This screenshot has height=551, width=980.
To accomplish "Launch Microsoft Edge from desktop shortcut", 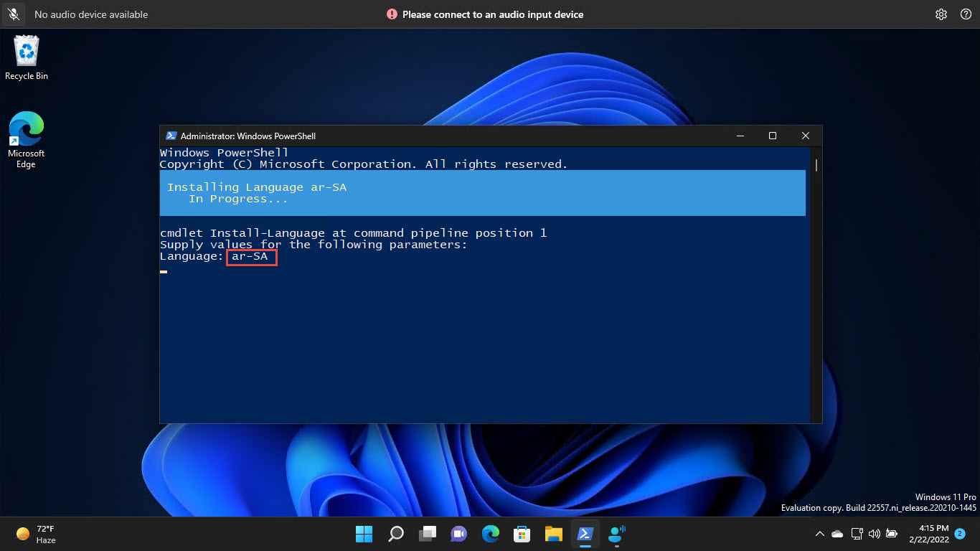I will (x=27, y=140).
